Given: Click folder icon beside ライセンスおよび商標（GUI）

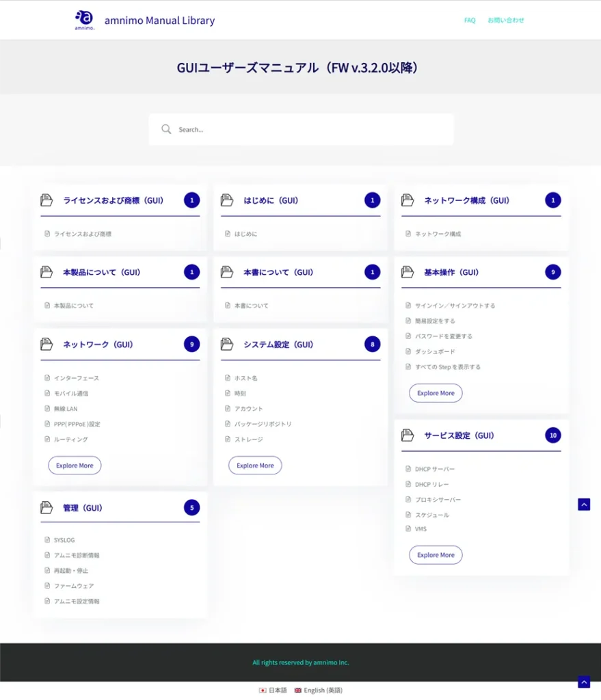Looking at the screenshot, I should coord(46,200).
